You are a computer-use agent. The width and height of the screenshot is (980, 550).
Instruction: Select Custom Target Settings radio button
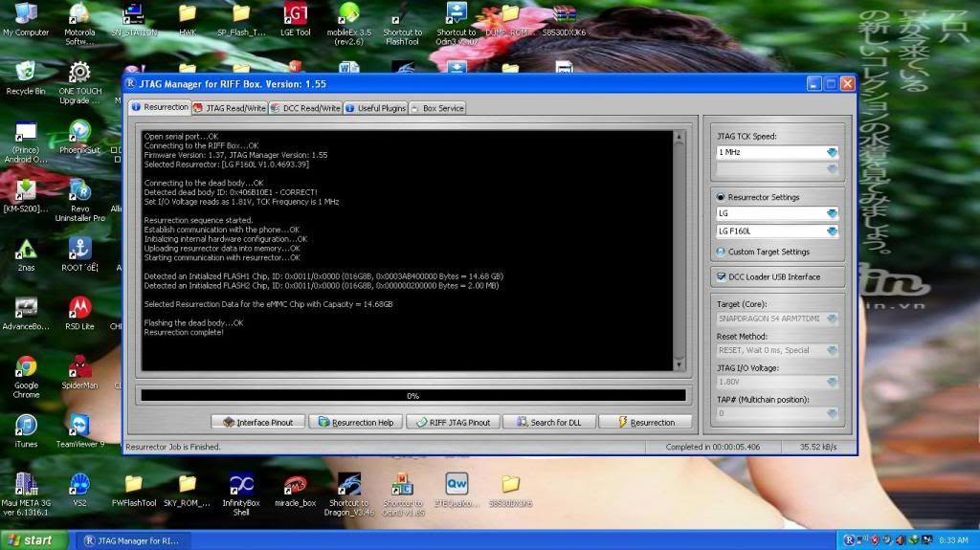pos(721,252)
